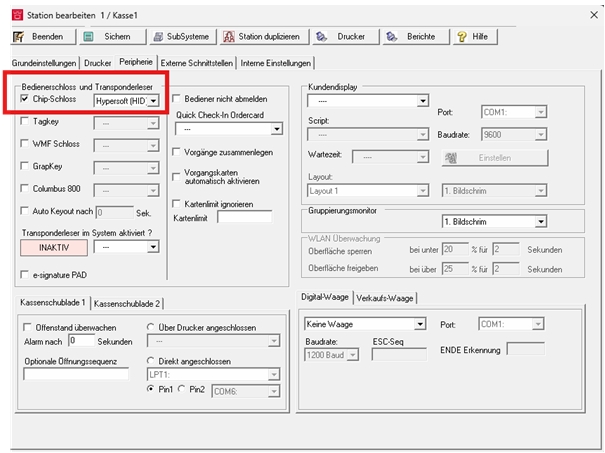The width and height of the screenshot is (605, 453).
Task: Open the Keine Waage scale dropdown
Action: click(x=424, y=324)
